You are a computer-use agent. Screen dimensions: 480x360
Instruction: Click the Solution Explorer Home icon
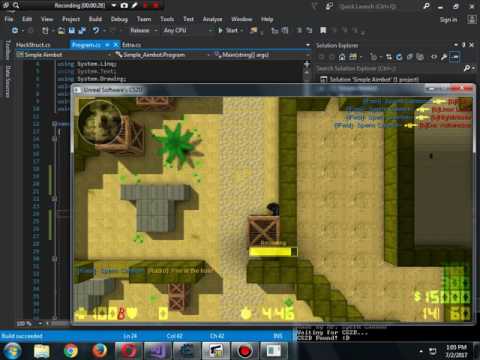[x=342, y=57]
